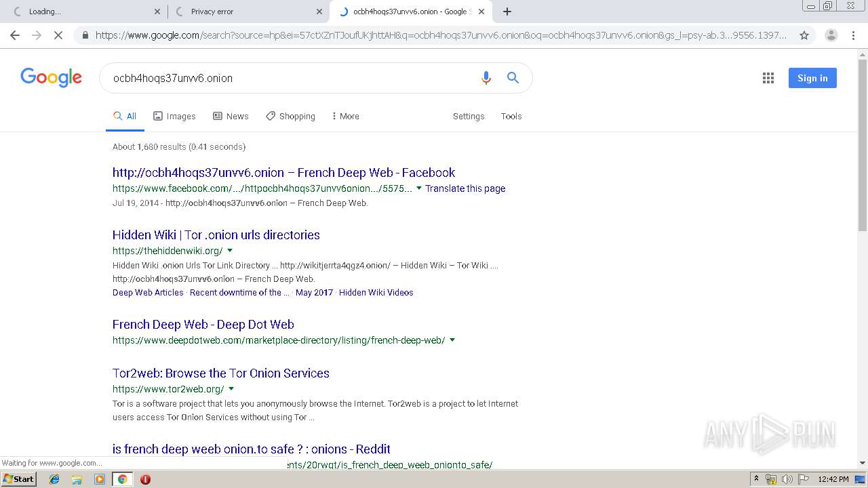Switch to Shopping results tab

(x=290, y=117)
